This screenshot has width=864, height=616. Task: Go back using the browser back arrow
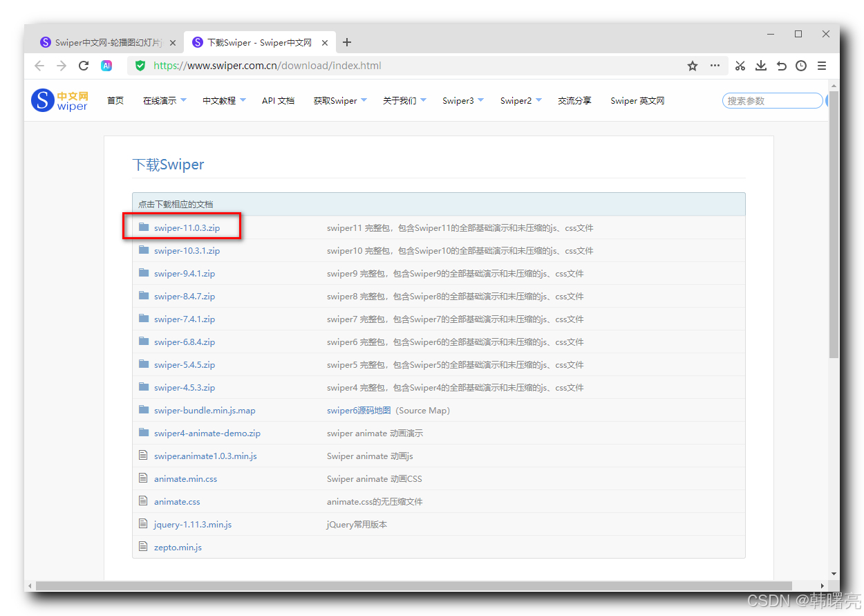click(x=39, y=66)
